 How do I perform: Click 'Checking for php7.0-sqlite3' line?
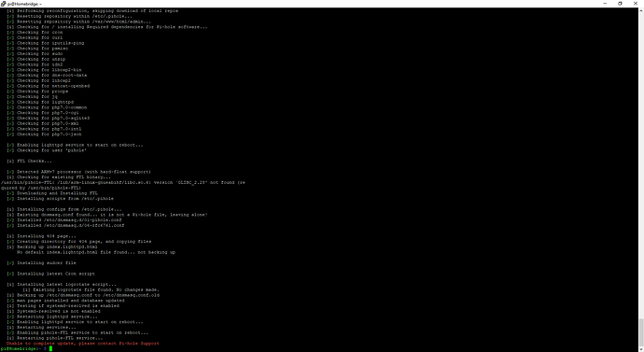[x=48, y=119]
